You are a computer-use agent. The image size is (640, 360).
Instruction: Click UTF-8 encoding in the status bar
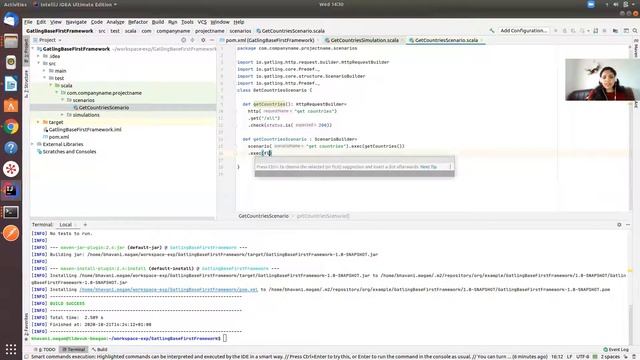coord(582,357)
